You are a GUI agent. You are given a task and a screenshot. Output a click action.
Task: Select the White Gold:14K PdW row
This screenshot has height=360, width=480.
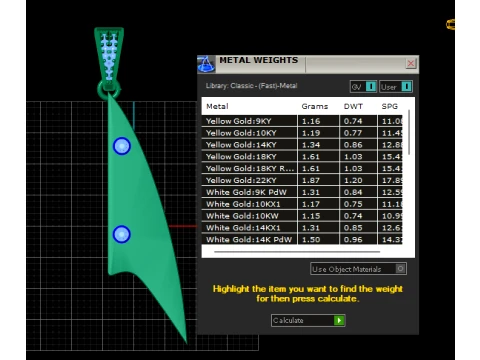pyautogui.click(x=302, y=239)
